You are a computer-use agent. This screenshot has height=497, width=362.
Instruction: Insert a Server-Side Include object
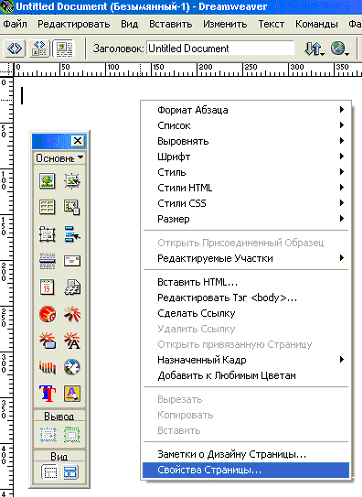[72, 287]
